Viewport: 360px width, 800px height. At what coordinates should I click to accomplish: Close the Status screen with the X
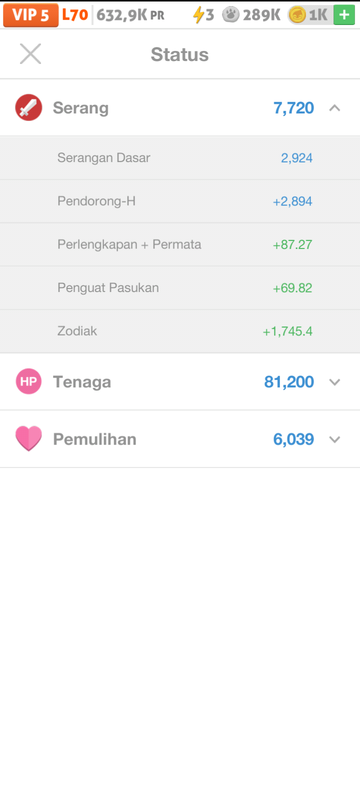pyautogui.click(x=31, y=54)
